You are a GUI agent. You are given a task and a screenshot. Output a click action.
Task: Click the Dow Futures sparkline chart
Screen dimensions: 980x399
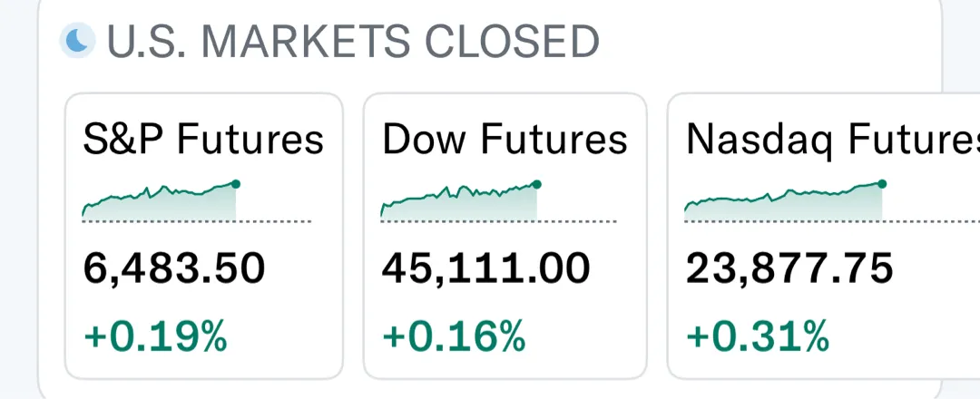pos(459,203)
